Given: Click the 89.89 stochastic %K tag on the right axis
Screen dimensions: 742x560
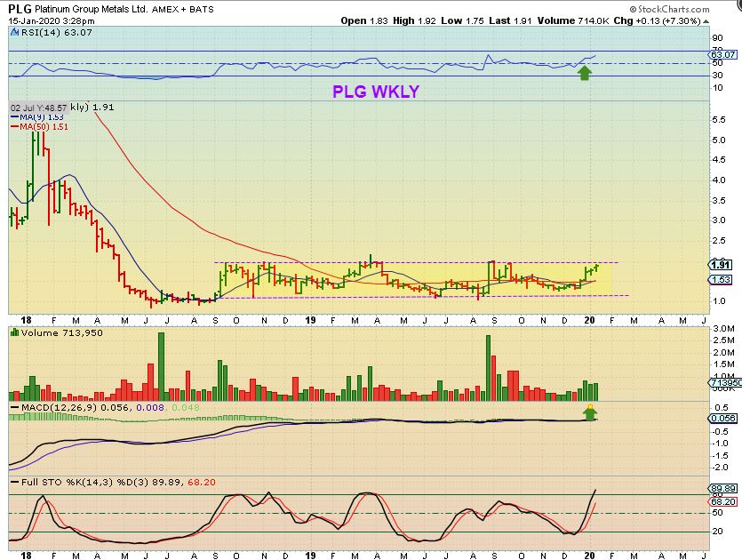Looking at the screenshot, I should coord(722,489).
